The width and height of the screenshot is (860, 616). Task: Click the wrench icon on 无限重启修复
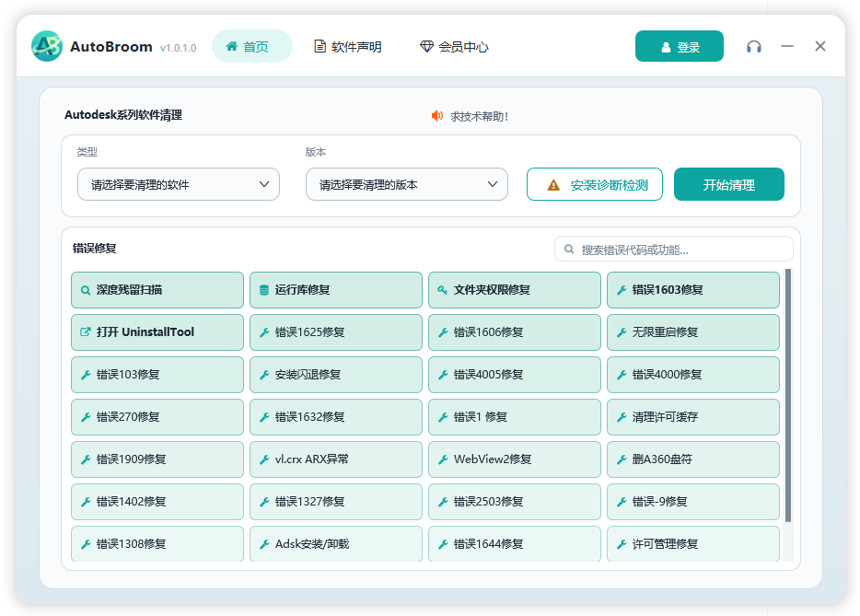[x=622, y=332]
